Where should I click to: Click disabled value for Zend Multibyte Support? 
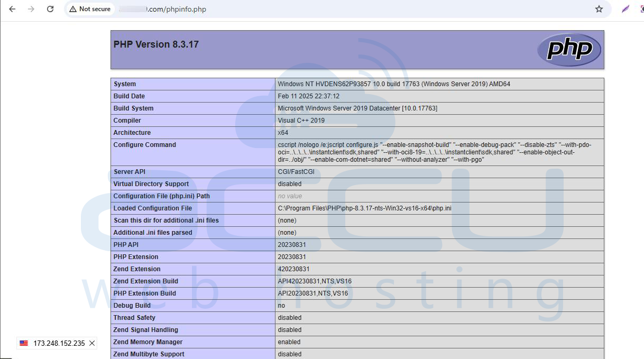point(290,354)
